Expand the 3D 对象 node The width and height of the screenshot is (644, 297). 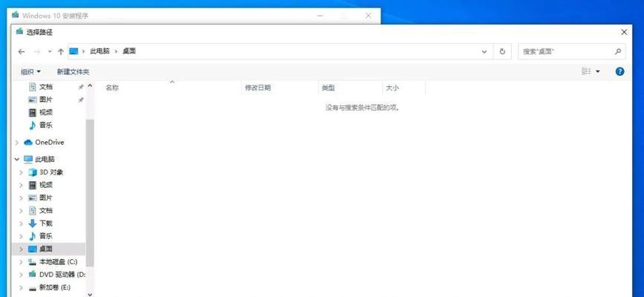(x=22, y=172)
